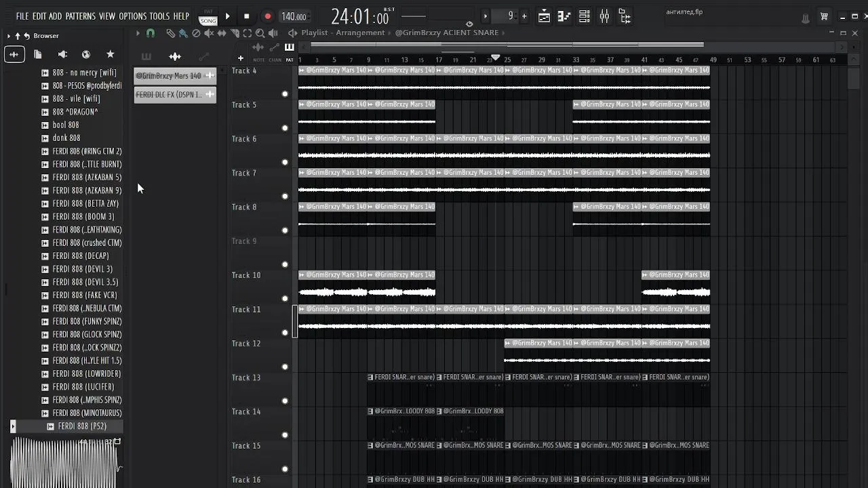Screen dimensions: 868x488
Task: Select the Draw pencil tool
Action: click(x=170, y=33)
